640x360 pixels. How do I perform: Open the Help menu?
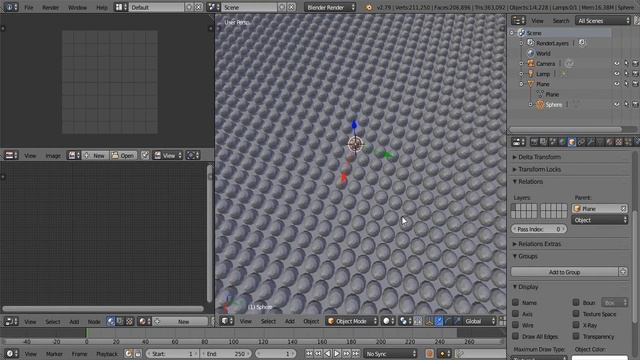[x=102, y=7]
